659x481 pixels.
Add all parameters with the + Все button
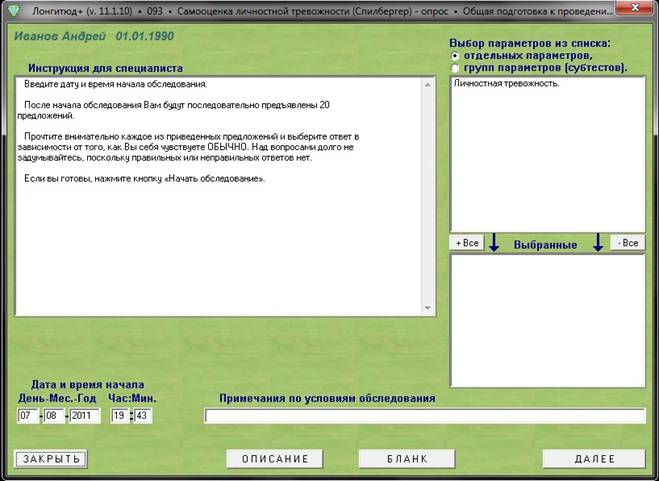click(x=467, y=243)
